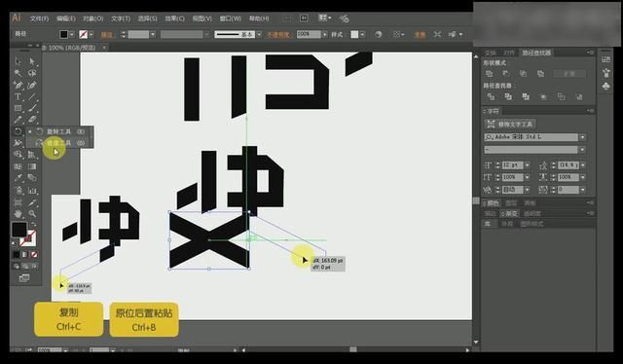
Task: Select the Type tool
Action: coord(18,96)
